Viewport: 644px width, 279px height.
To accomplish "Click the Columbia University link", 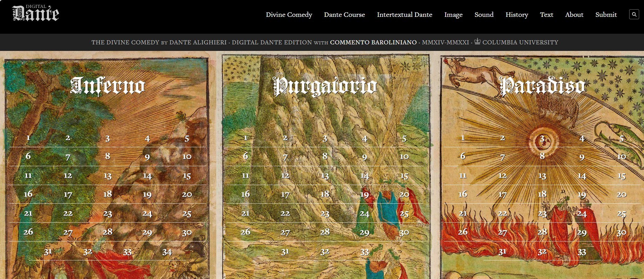I will (520, 42).
